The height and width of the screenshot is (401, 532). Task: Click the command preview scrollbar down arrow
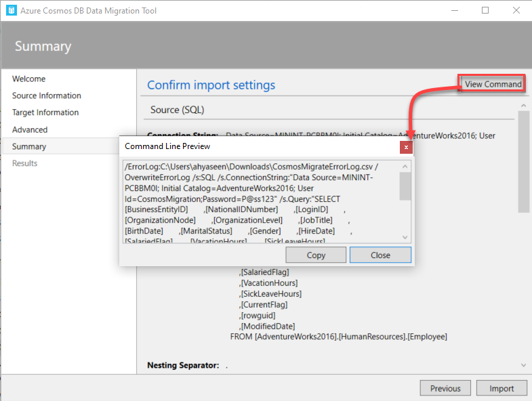405,237
